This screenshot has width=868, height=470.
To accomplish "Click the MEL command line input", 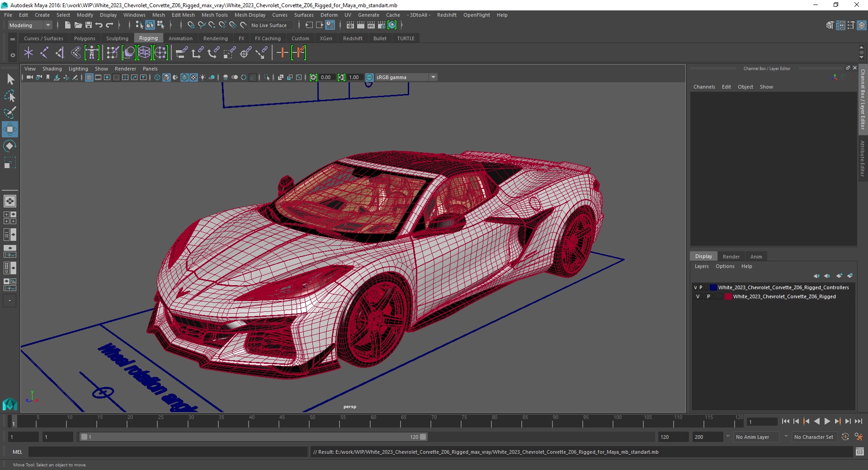I will (x=168, y=451).
